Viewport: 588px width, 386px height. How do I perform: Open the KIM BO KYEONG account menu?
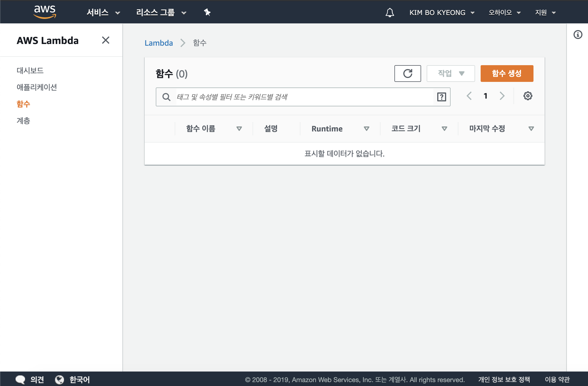point(442,13)
